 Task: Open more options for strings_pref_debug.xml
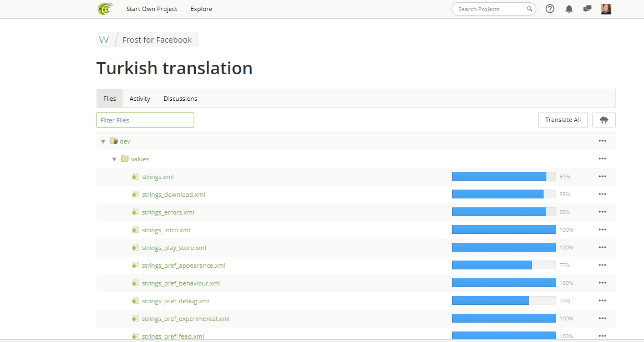(x=602, y=300)
